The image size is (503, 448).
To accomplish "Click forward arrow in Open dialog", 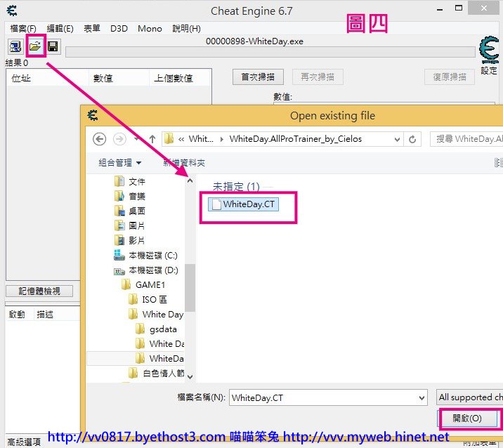I will (119, 139).
